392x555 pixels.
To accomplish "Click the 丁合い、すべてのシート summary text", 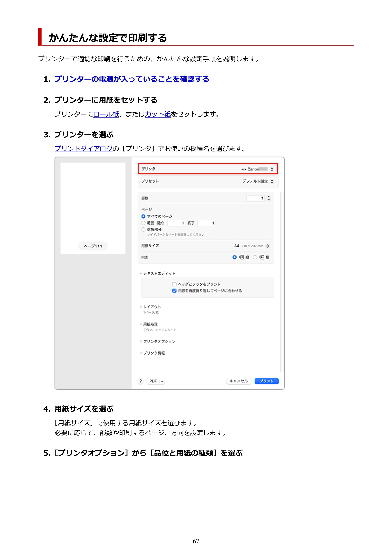I will (x=160, y=330).
